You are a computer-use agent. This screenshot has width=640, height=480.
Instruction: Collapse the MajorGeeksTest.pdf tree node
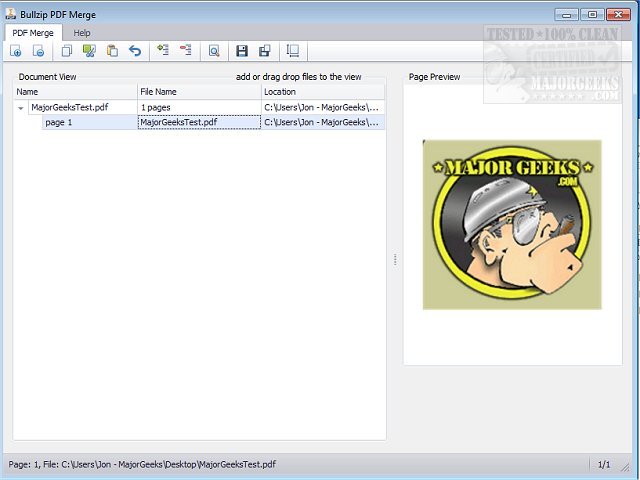pos(21,108)
